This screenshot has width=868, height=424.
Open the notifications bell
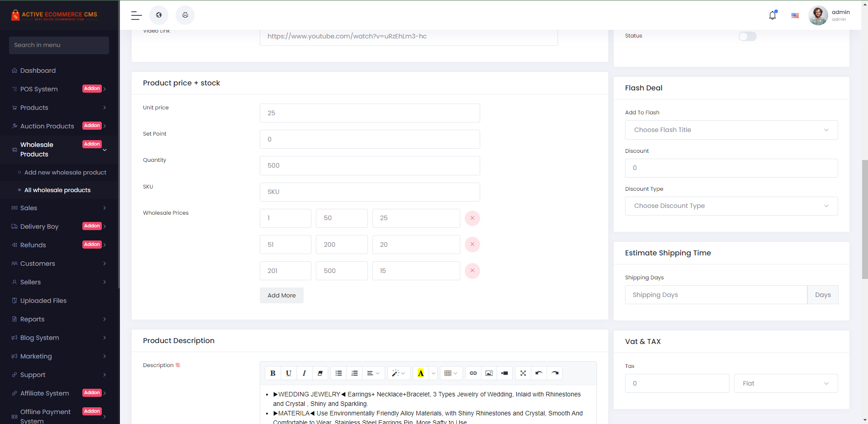[x=773, y=15]
